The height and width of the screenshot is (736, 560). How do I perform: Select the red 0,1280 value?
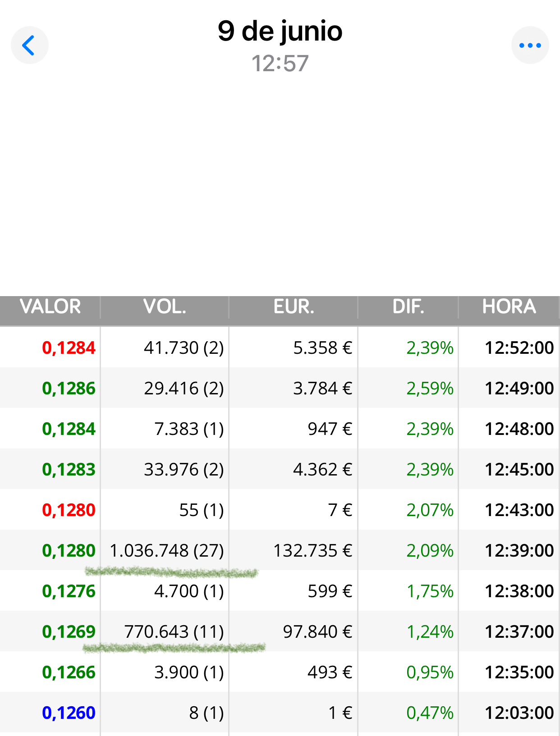pos(69,510)
